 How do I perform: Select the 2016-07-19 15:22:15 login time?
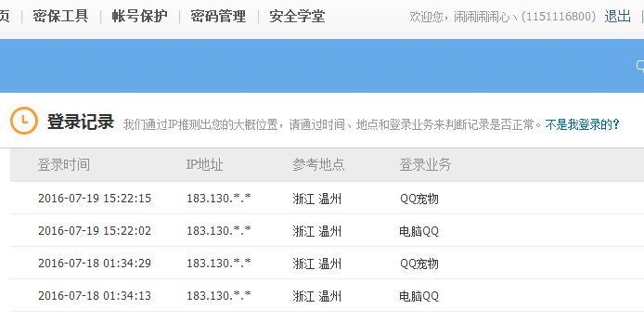coord(95,199)
